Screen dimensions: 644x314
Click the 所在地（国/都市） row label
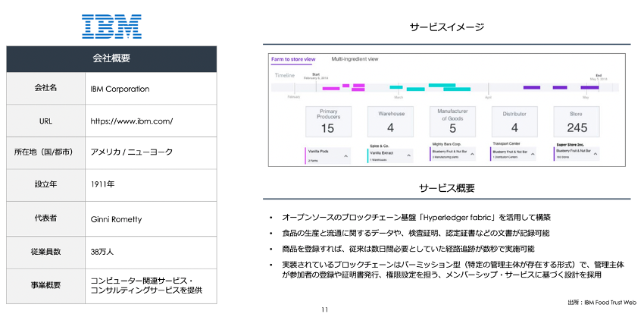[45, 152]
